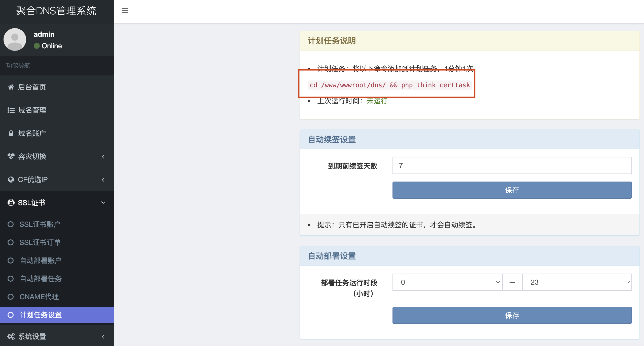Select the 计划任务设置 circle marker
This screenshot has width=644, height=346.
pyautogui.click(x=11, y=315)
